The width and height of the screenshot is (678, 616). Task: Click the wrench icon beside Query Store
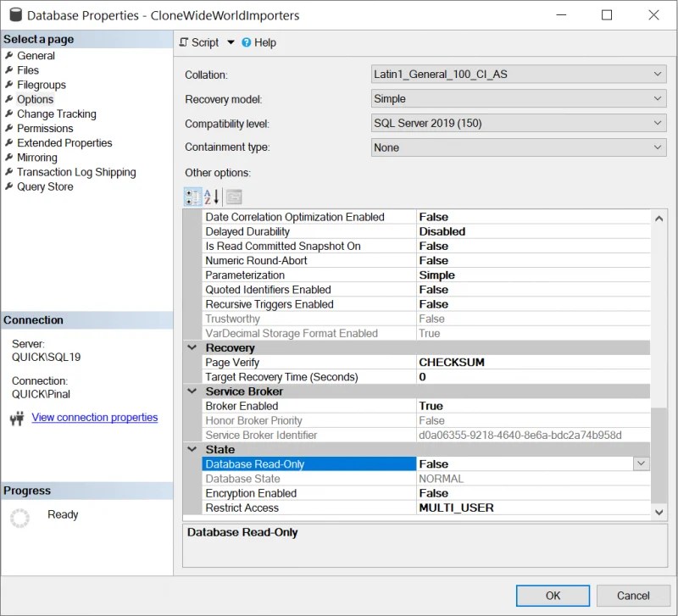tap(9, 186)
